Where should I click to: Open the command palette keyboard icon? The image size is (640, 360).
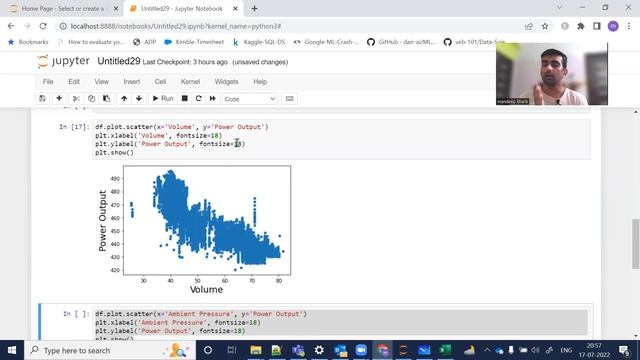pyautogui.click(x=289, y=98)
